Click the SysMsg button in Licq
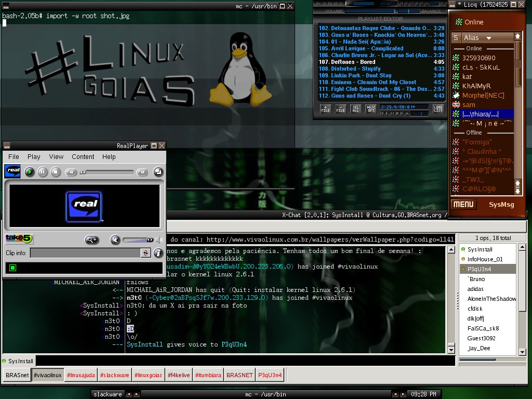532x399 pixels. [501, 205]
